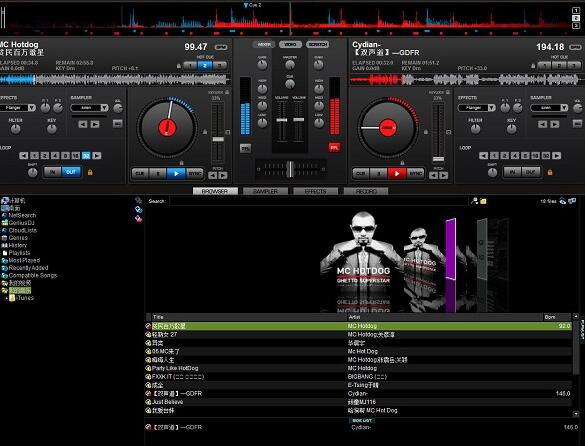Screen dimensions: 585x446
Task: Set loop IN point on left deck
Action: [x=53, y=172]
